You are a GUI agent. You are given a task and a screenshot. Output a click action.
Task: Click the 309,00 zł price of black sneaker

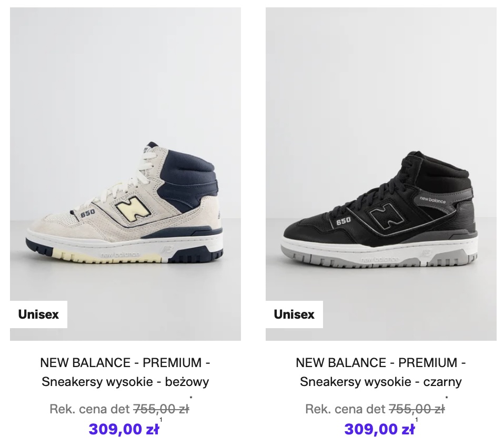click(x=379, y=429)
